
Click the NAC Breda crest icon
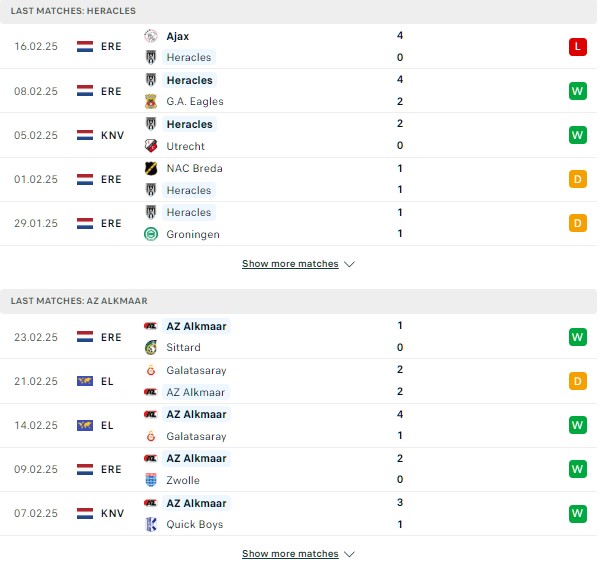click(x=151, y=168)
